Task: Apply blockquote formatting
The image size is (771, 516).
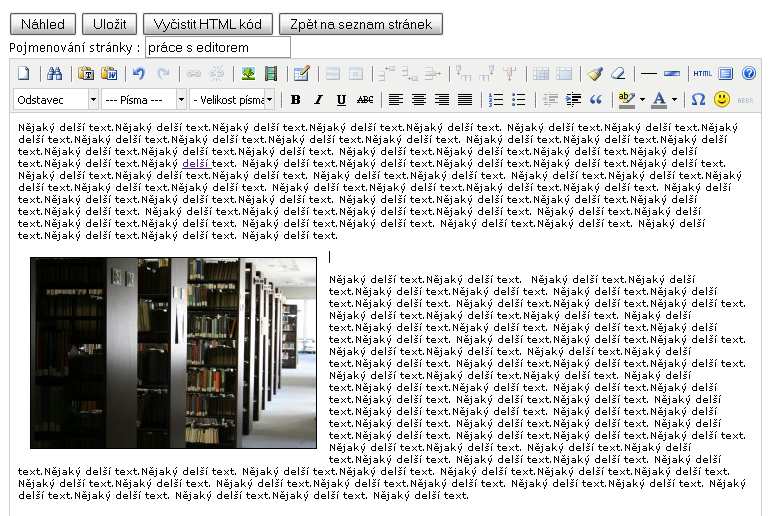Action: tap(596, 100)
